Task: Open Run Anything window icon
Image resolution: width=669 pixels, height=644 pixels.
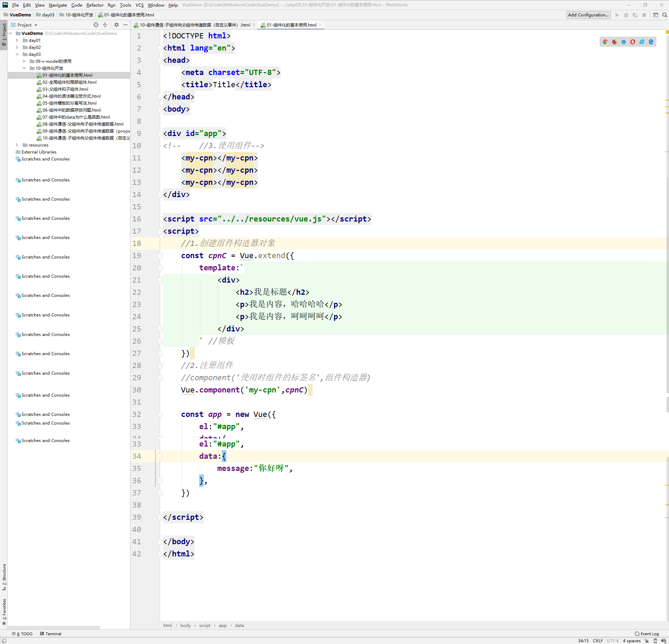Action: coord(656,15)
